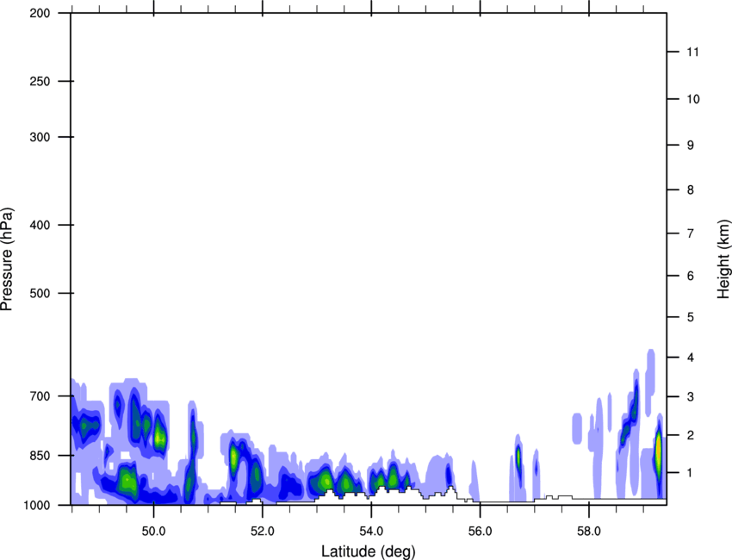Click the 54.0 latitude tick label

371,532
